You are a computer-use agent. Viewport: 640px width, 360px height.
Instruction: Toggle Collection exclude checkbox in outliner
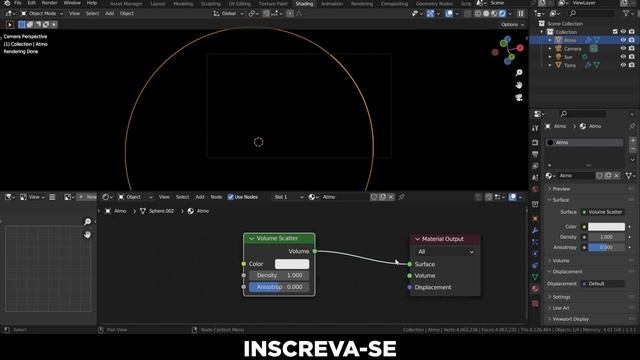pos(615,31)
